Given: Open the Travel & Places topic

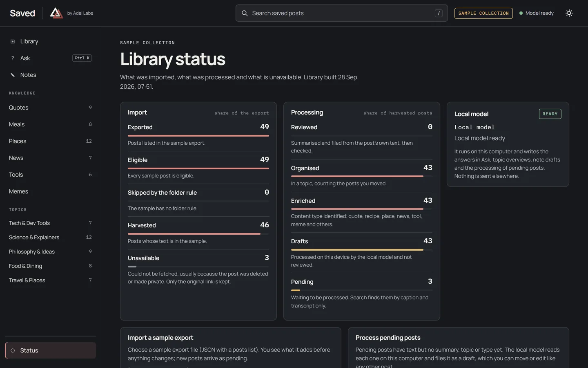Looking at the screenshot, I should [50, 280].
